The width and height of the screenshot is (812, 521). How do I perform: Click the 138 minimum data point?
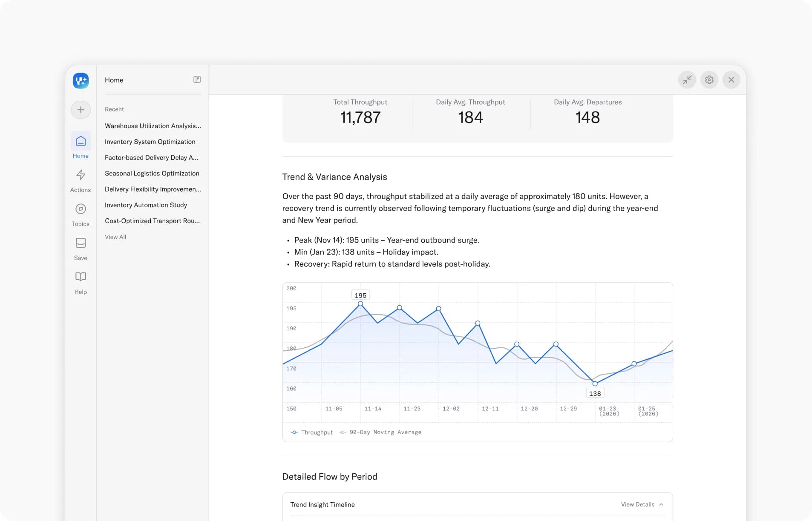(x=595, y=384)
